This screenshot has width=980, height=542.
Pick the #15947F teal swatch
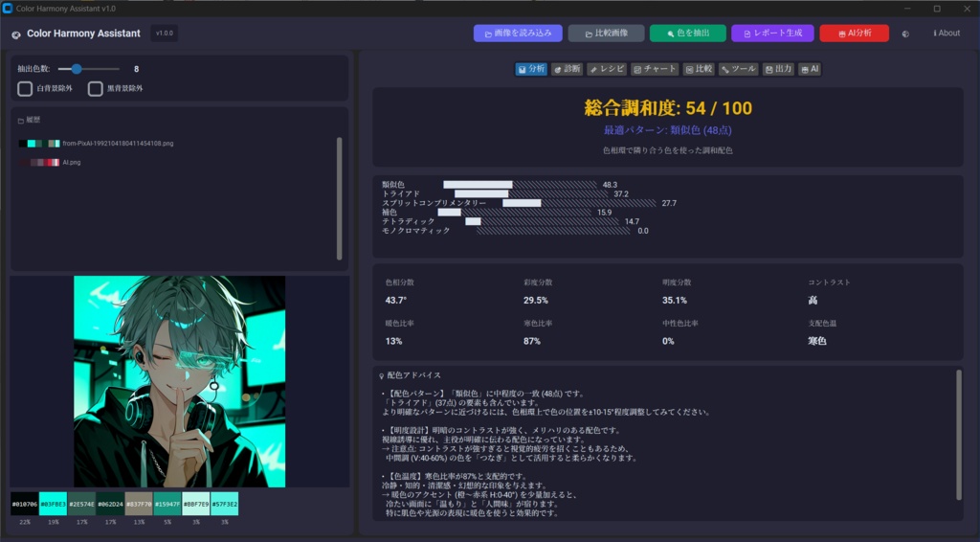pyautogui.click(x=167, y=504)
